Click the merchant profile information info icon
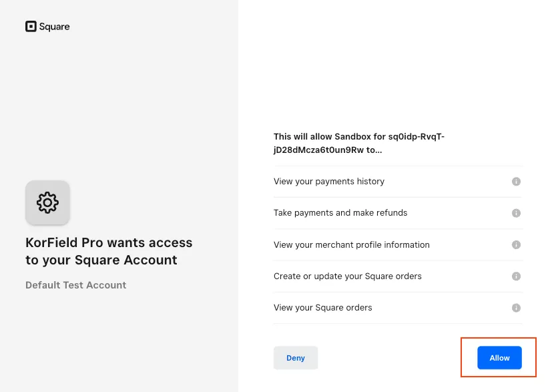The image size is (554, 392). 516,244
